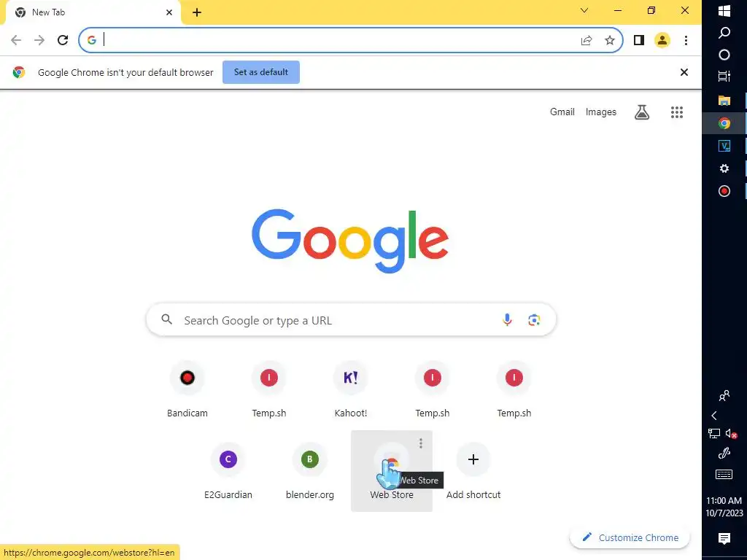Viewport: 747px width, 560px height.
Task: Open Windows Start menu
Action: tap(724, 11)
